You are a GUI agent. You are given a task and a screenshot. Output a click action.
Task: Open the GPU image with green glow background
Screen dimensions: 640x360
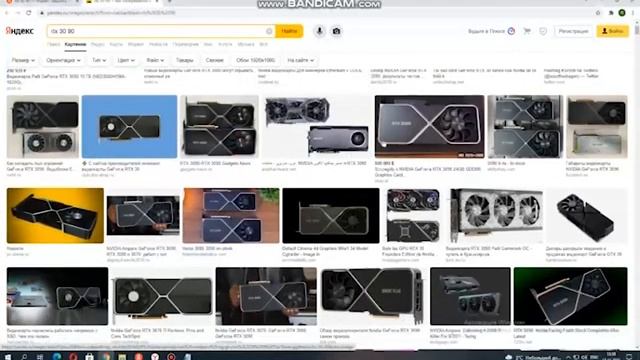click(x=570, y=296)
